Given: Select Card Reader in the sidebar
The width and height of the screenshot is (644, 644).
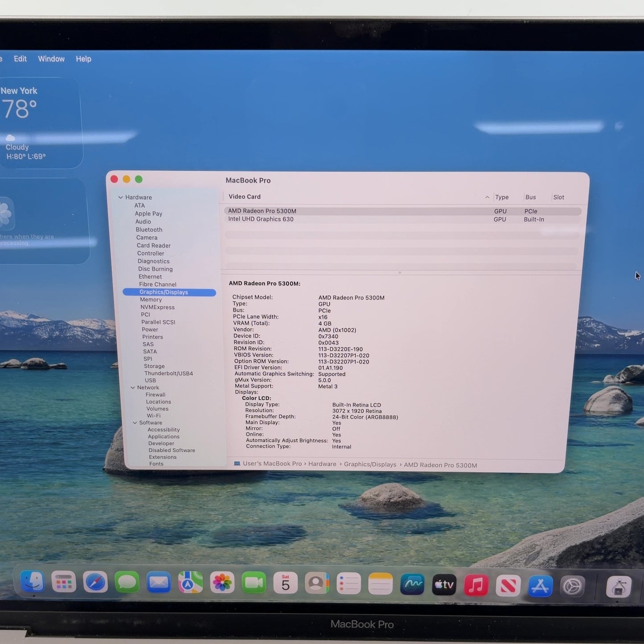Looking at the screenshot, I should tap(154, 246).
